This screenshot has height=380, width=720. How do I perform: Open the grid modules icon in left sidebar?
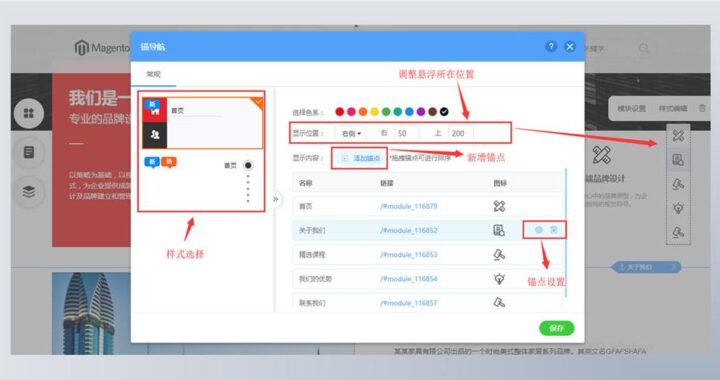(x=29, y=113)
